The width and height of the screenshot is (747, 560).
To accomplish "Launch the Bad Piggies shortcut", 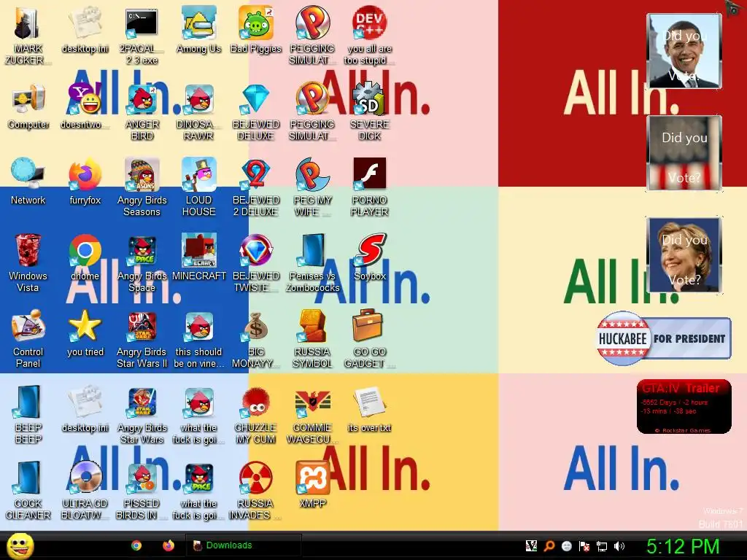I will [256, 29].
